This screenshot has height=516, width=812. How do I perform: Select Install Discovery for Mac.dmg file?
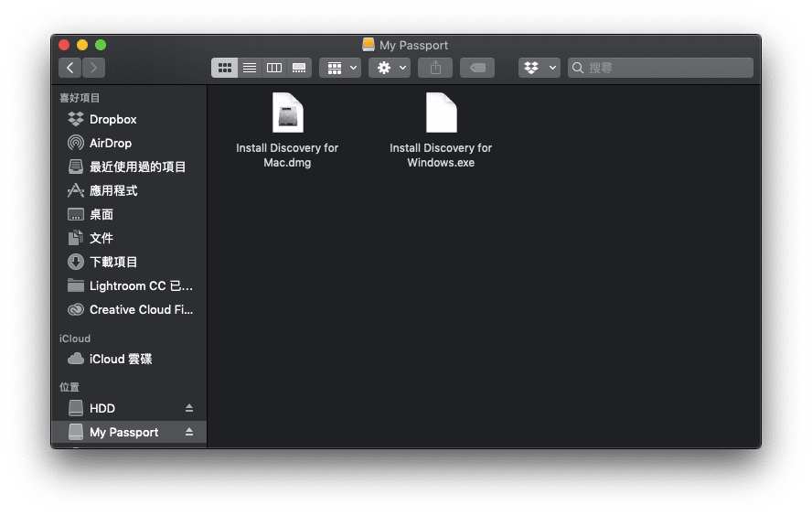coord(287,131)
